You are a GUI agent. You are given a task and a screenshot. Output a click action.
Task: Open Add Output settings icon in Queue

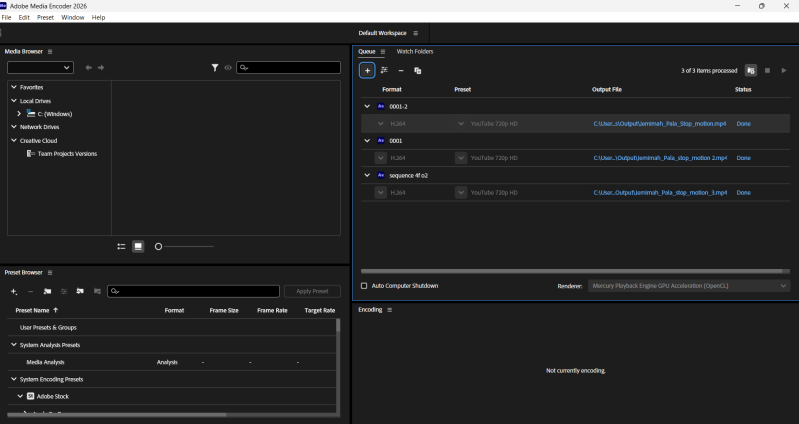(x=384, y=70)
